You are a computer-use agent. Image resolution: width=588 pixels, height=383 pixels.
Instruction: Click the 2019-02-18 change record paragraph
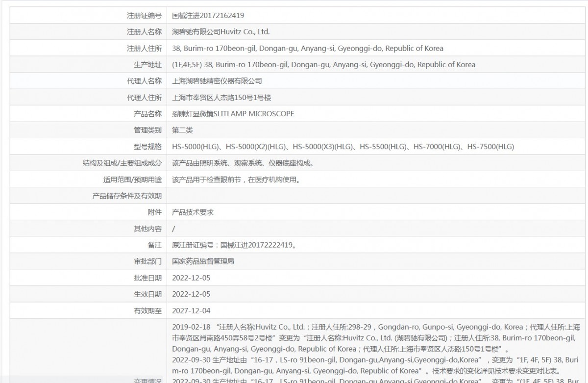point(376,338)
